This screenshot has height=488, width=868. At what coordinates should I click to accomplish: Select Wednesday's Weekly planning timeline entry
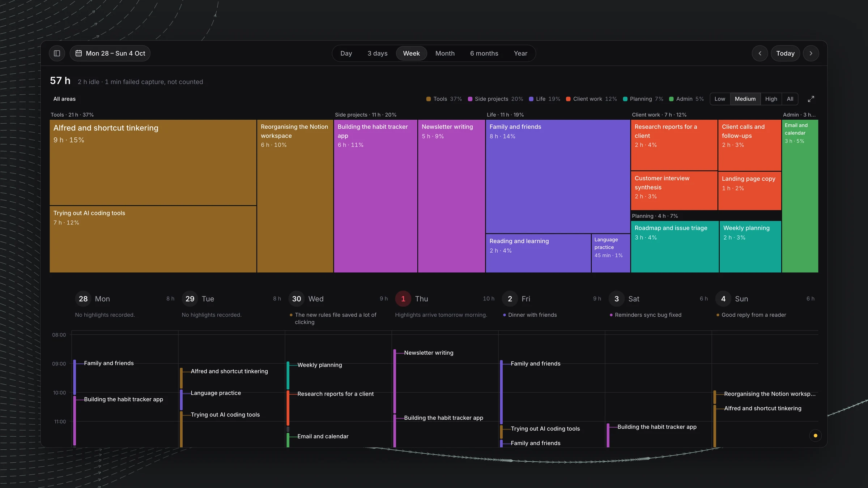(319, 365)
